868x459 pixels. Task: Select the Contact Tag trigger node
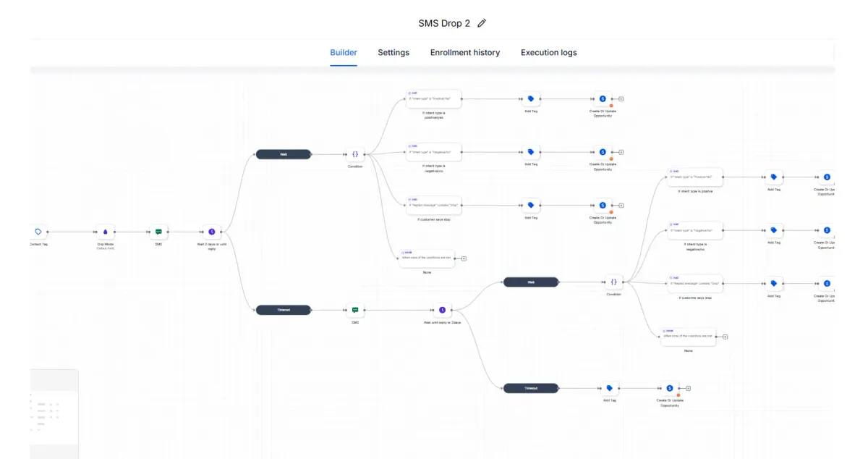pos(38,232)
